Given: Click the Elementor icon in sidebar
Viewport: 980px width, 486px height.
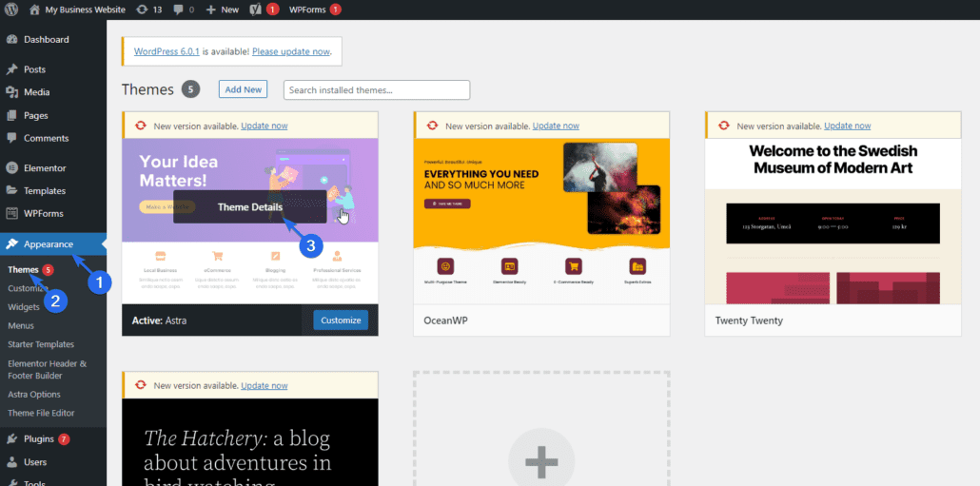Looking at the screenshot, I should coord(11,168).
